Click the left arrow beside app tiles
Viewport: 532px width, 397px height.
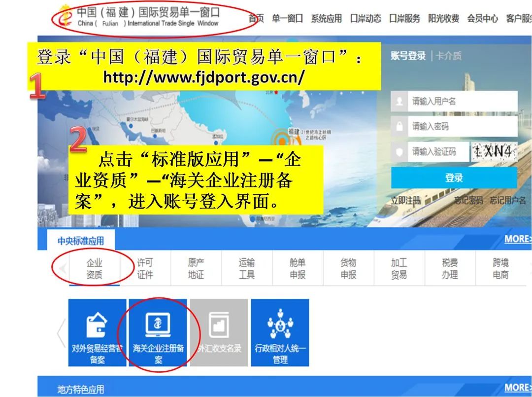(61, 333)
